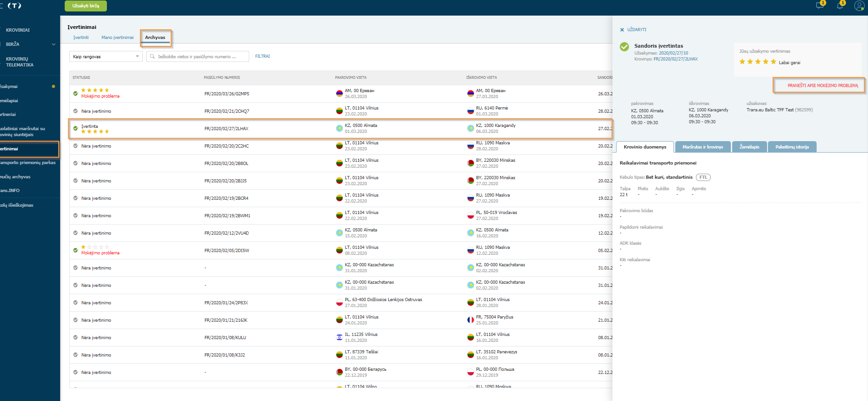This screenshot has height=401, width=868.
Task: Click the Lithuania flag in the FR/2020/01/08/K3J2 loading cell
Action: pyautogui.click(x=339, y=355)
